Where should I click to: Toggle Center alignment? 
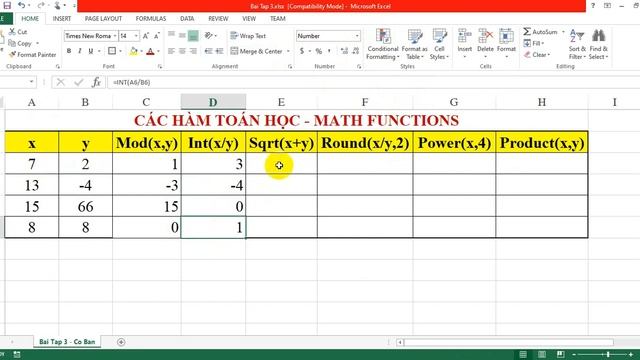[182, 51]
